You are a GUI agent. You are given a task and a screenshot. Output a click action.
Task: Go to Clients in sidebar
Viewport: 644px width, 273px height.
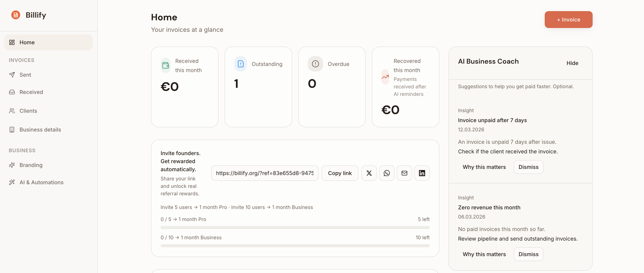tap(28, 111)
